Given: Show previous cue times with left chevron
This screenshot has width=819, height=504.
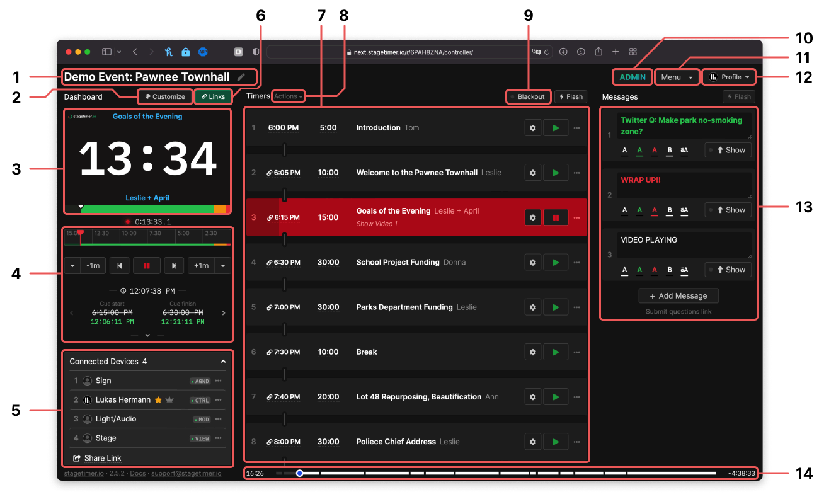Looking at the screenshot, I should pos(71,312).
